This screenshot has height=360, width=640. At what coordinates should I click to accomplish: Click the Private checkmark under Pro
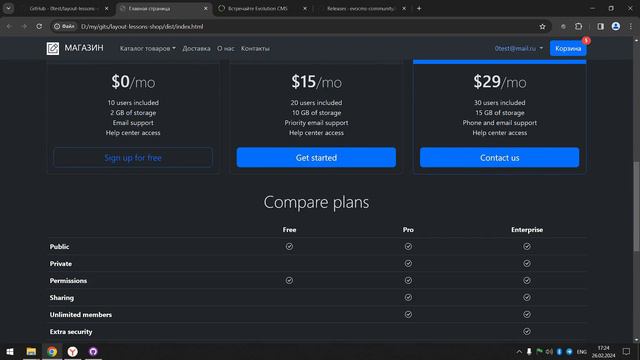tap(408, 263)
